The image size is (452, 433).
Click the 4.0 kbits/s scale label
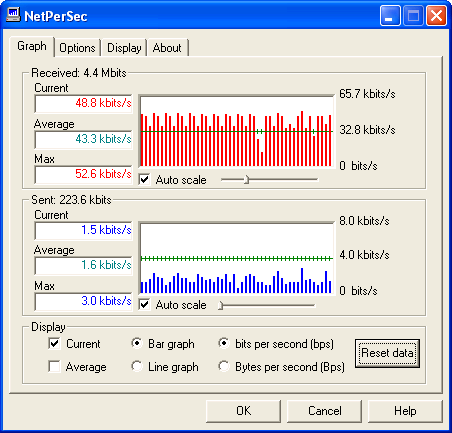[x=364, y=255]
